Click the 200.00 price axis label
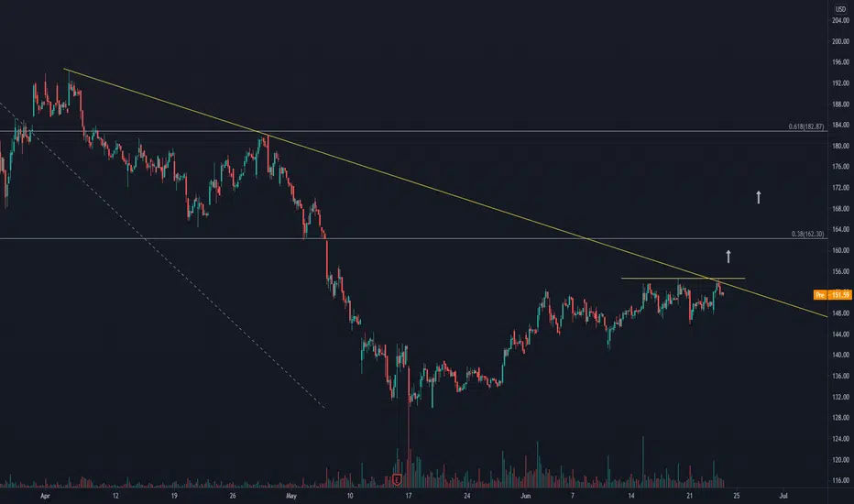The height and width of the screenshot is (504, 854). [x=840, y=41]
